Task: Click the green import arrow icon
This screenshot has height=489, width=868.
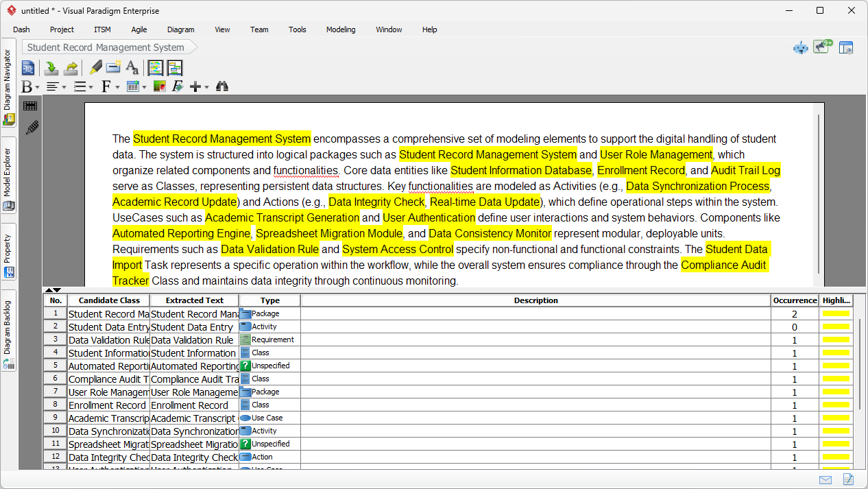Action: pyautogui.click(x=51, y=68)
